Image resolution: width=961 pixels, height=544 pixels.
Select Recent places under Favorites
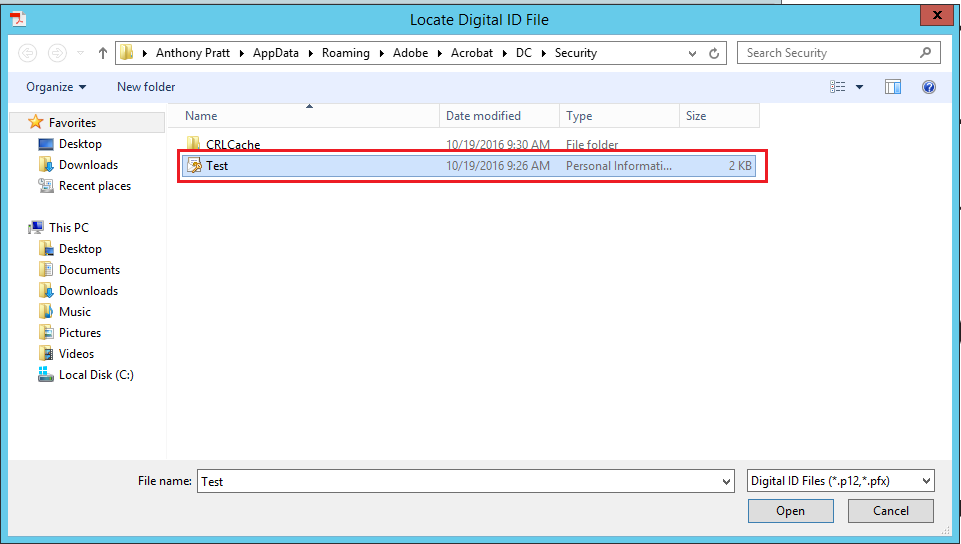click(94, 186)
